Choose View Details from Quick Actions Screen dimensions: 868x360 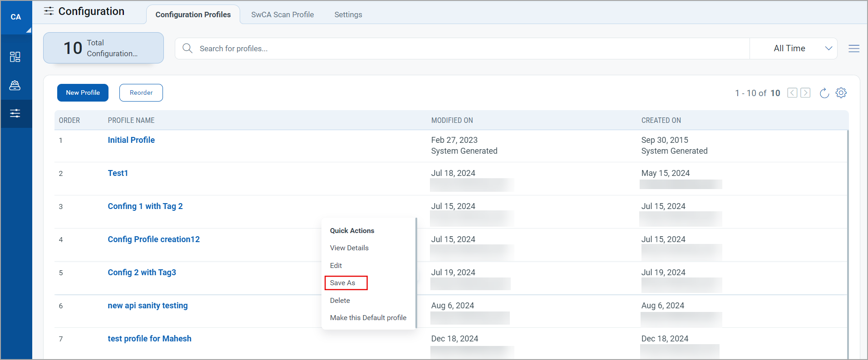(x=349, y=248)
